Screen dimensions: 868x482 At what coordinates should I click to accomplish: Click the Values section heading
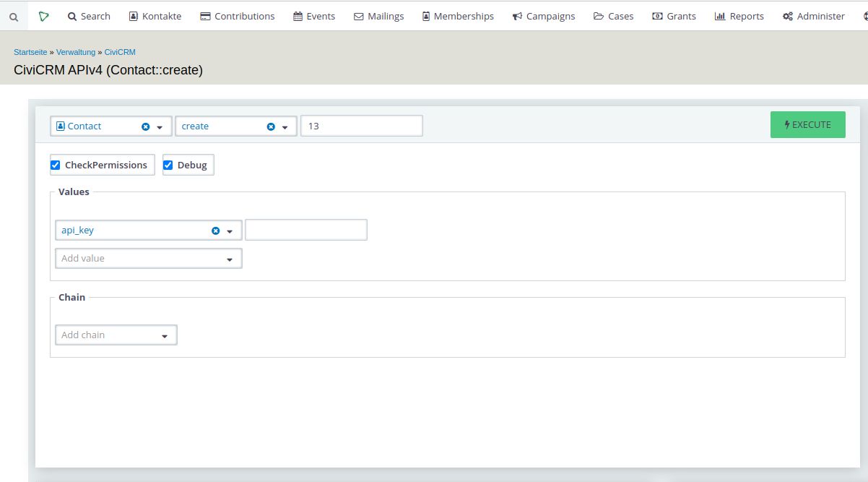pos(74,192)
